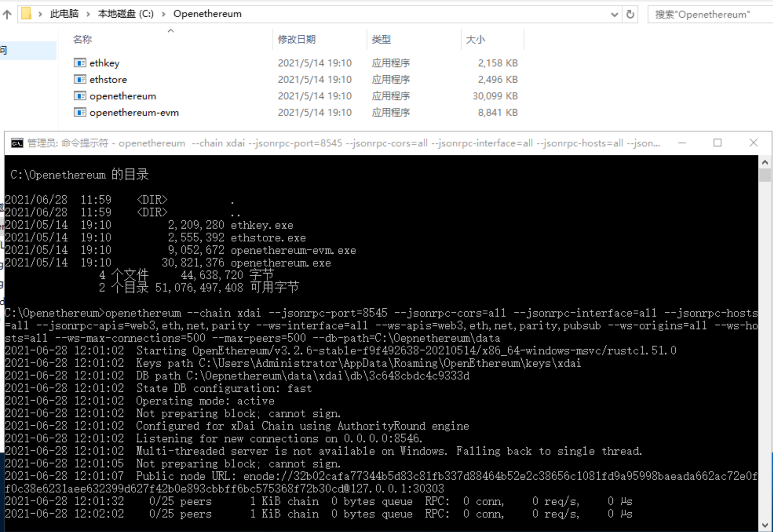This screenshot has width=773, height=532.
Task: Select the file named openethereum
Action: click(122, 96)
